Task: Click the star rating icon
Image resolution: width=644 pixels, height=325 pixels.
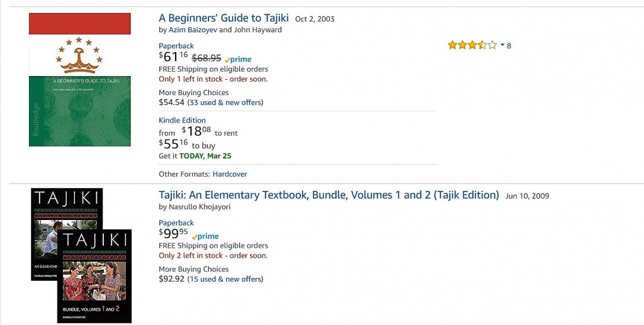Action: pos(472,45)
